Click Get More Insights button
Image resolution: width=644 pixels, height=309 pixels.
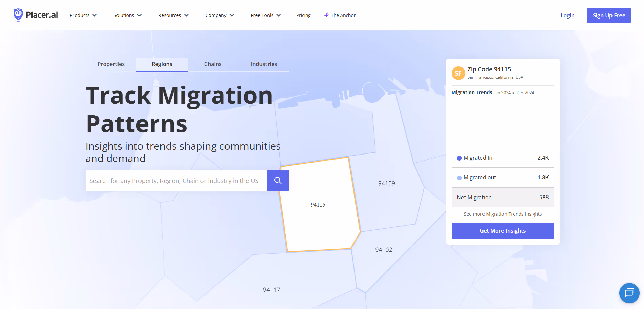point(503,231)
